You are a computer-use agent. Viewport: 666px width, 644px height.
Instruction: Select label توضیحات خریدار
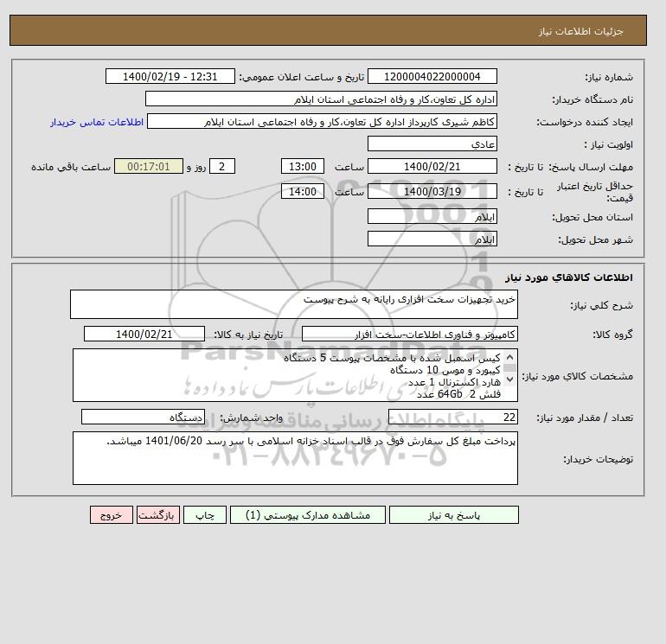[x=598, y=459]
